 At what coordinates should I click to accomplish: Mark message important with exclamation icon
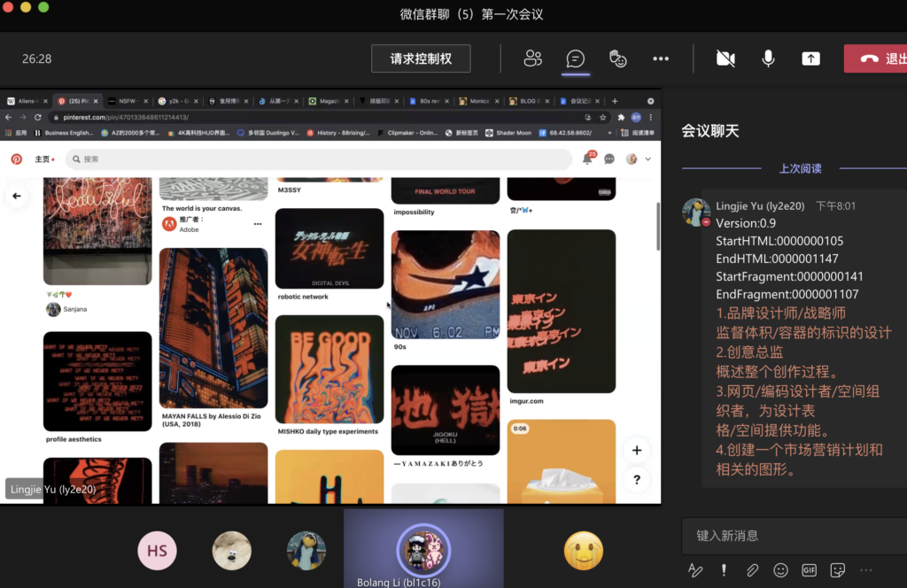(724, 570)
